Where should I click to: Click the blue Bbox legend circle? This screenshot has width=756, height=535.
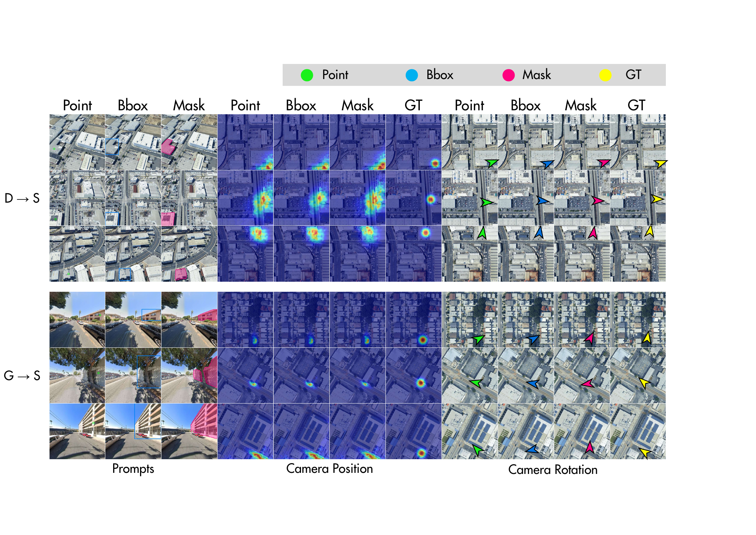point(412,75)
